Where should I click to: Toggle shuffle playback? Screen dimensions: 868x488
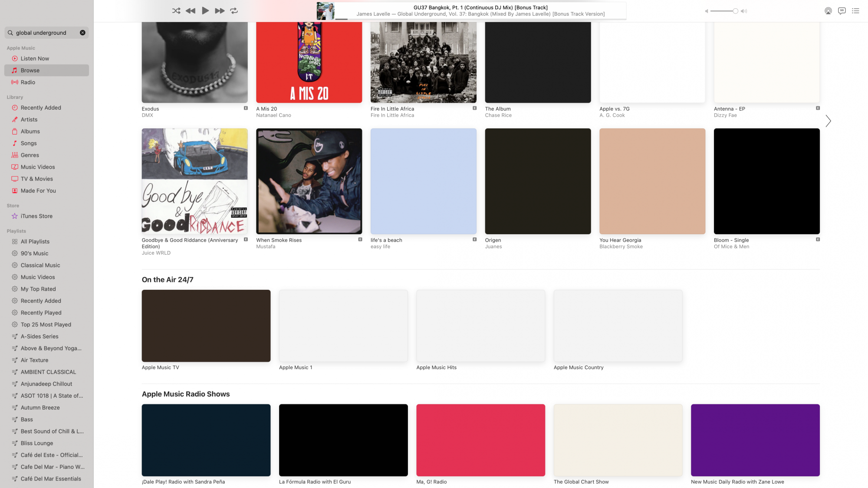pyautogui.click(x=176, y=11)
